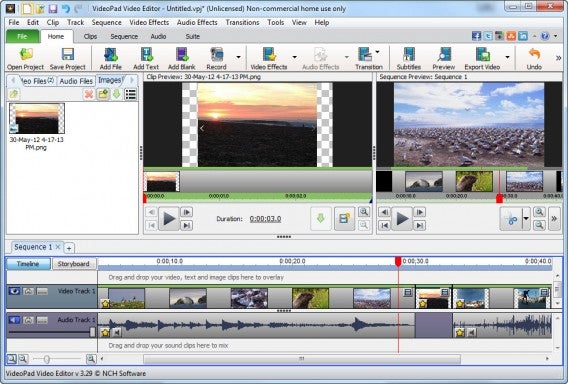Adjust the Audio Track 1 volume slider
Screen dimensions: 568x384
(x=92, y=332)
